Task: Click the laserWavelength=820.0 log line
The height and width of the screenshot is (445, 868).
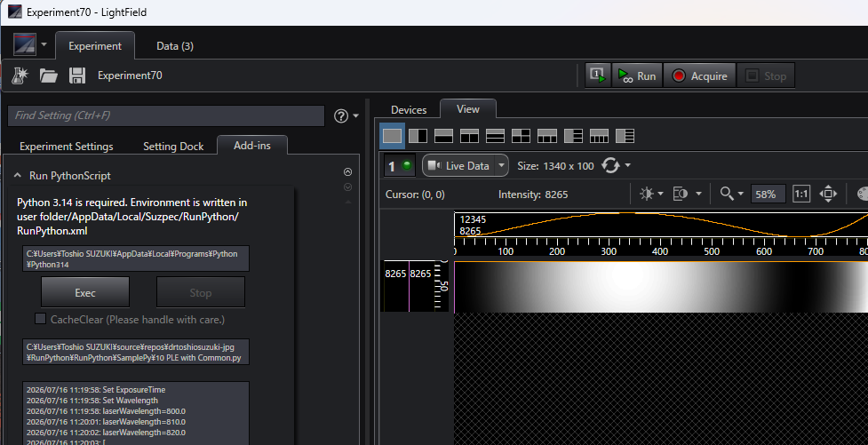Action: tap(107, 433)
